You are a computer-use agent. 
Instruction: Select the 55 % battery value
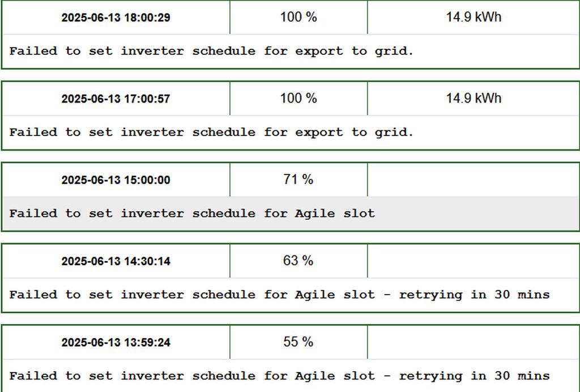pos(298,342)
